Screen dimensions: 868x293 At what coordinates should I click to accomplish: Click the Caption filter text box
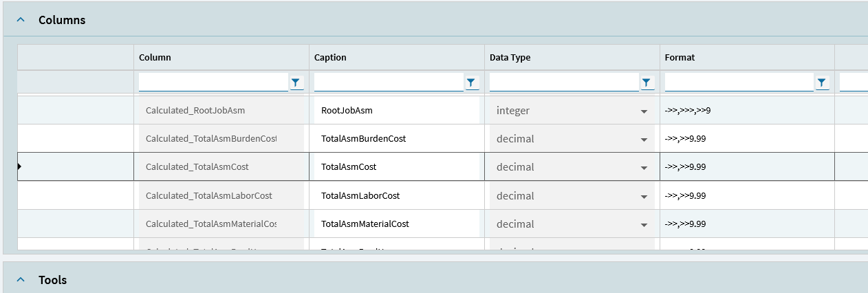389,83
